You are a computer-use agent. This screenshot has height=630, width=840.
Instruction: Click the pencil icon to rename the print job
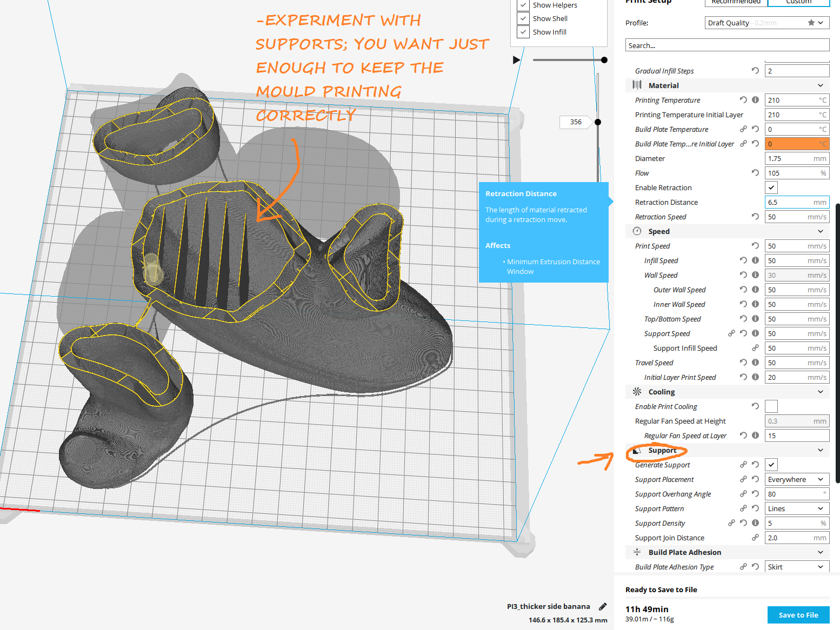click(x=603, y=607)
